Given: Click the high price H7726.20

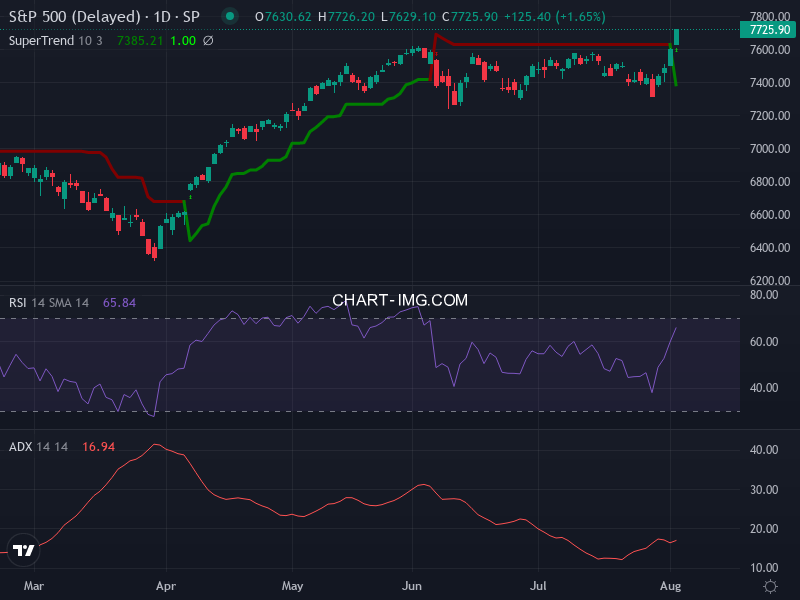Looking at the screenshot, I should (x=346, y=17).
